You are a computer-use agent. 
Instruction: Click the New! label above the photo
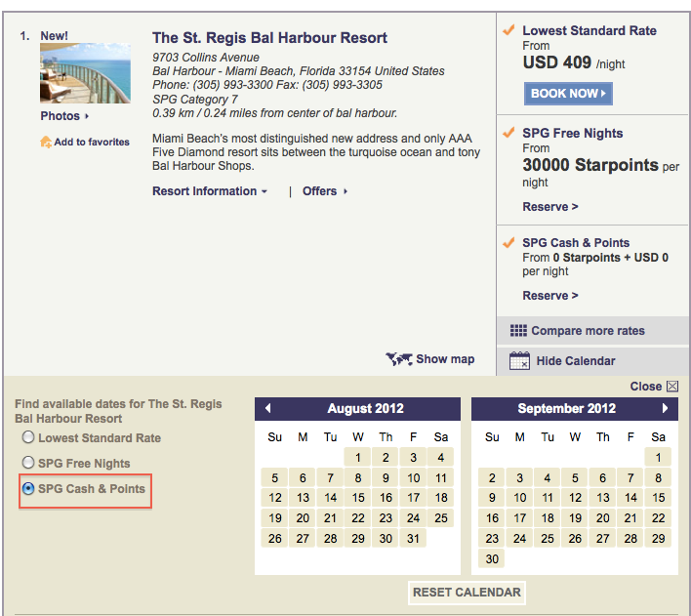point(55,36)
